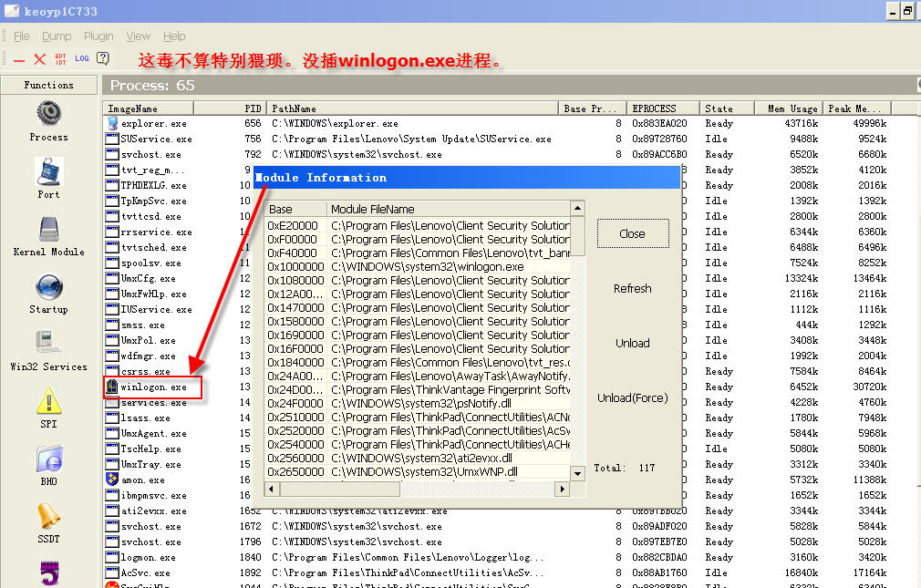Image resolution: width=921 pixels, height=588 pixels.
Task: Click the module list horizontal scrollbar thumb
Action: pyautogui.click(x=339, y=489)
